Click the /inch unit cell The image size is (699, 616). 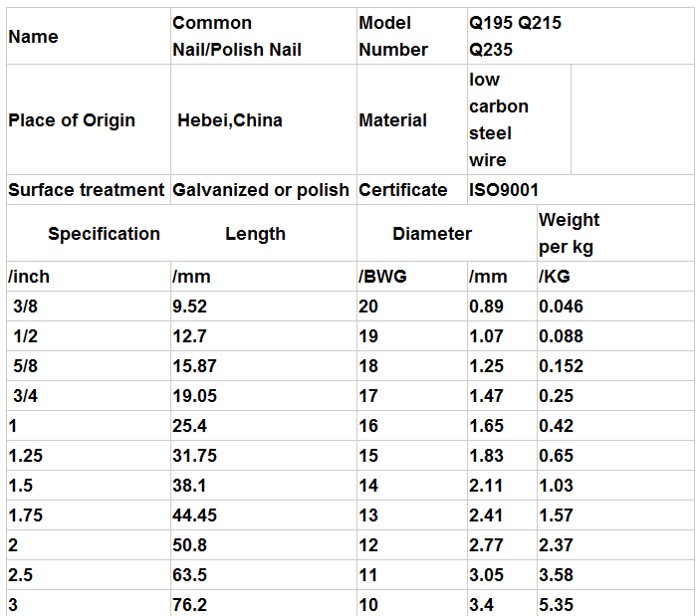[x=26, y=277]
